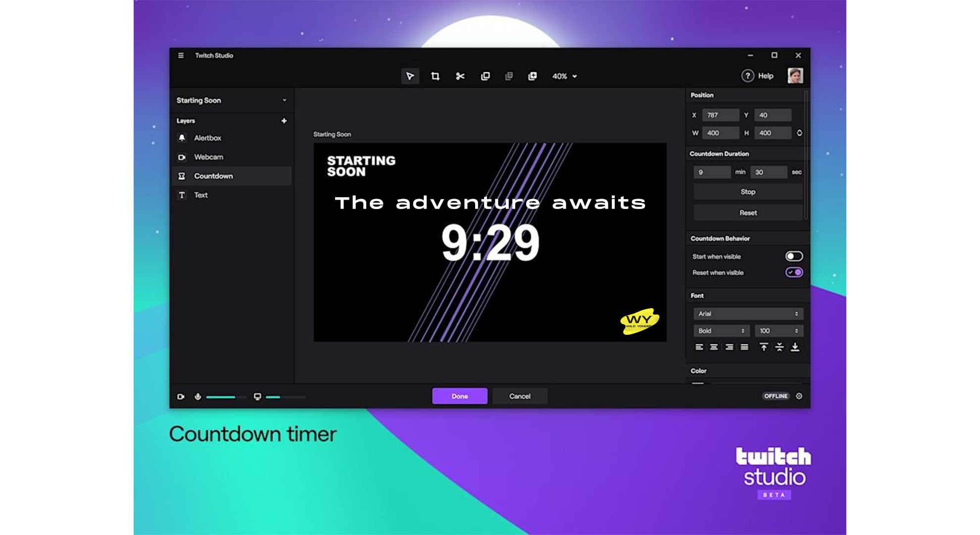The height and width of the screenshot is (535, 980).
Task: Click the Countdown layer hourglass icon
Action: pyautogui.click(x=182, y=176)
